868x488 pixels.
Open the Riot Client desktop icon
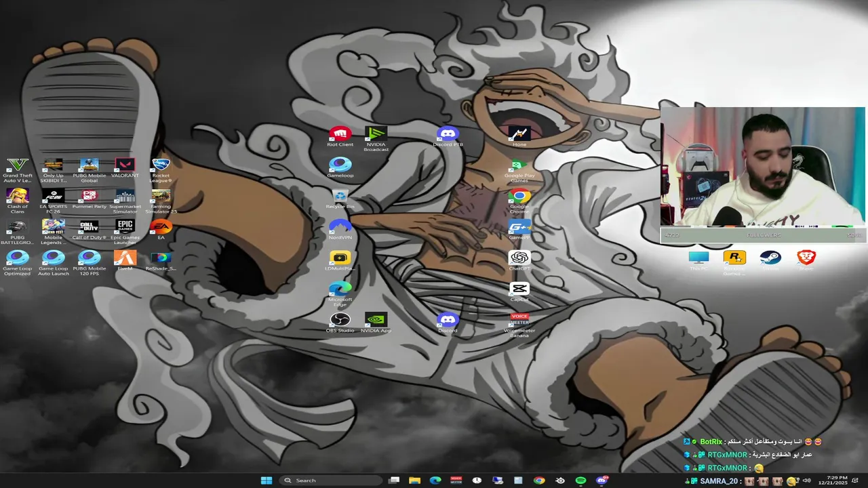pos(340,136)
